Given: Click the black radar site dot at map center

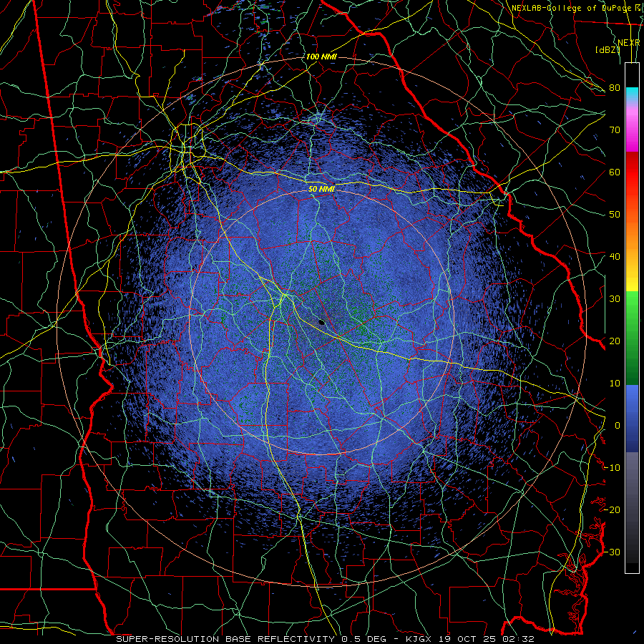Looking at the screenshot, I should [322, 322].
